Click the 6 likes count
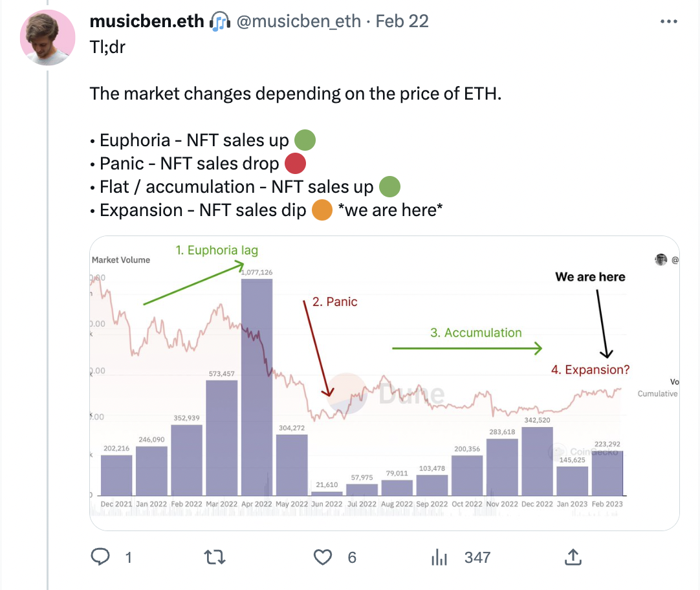 coord(352,557)
